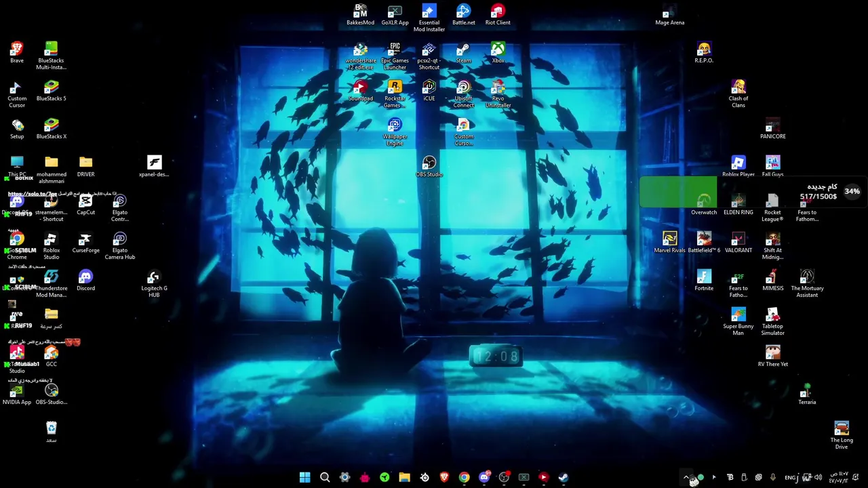Select Super Bunny Man icon
This screenshot has width=868, height=488.
(738, 322)
